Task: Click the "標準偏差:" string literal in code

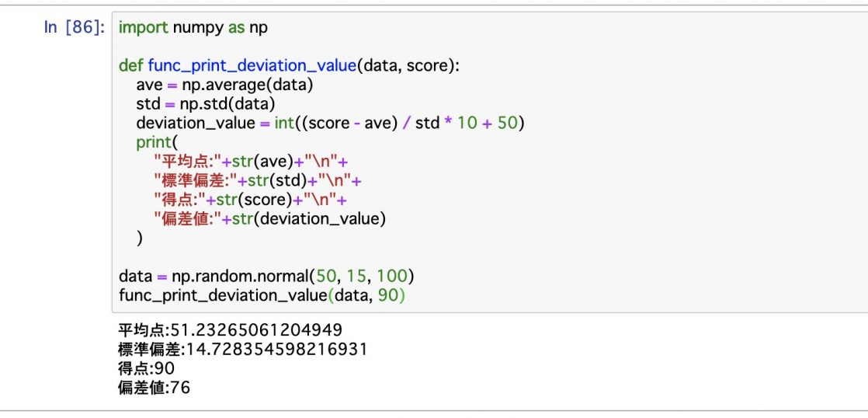Action: tap(196, 180)
